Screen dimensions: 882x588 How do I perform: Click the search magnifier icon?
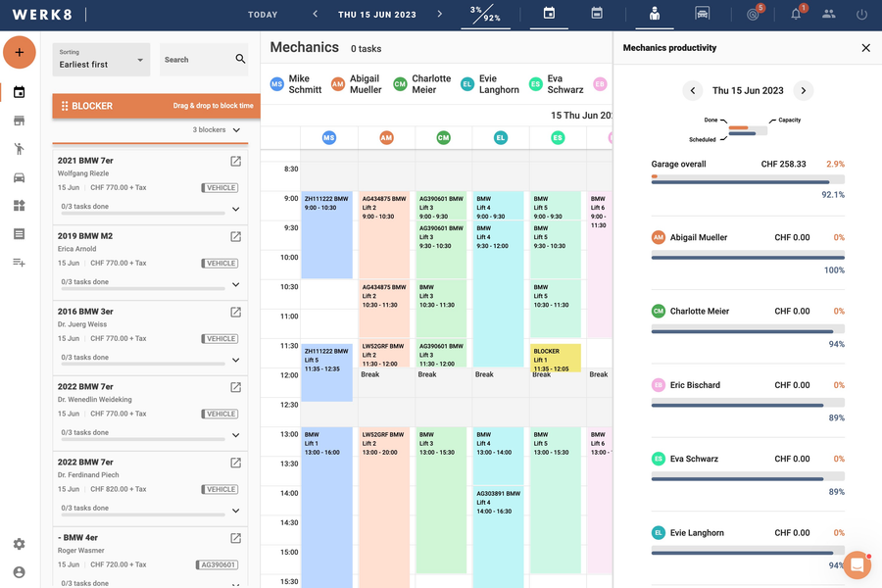[x=240, y=60]
